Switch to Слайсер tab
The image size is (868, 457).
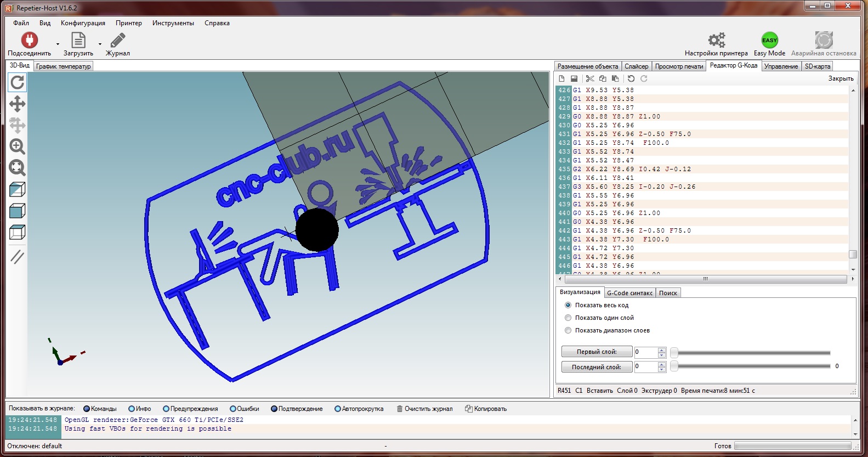click(x=637, y=66)
